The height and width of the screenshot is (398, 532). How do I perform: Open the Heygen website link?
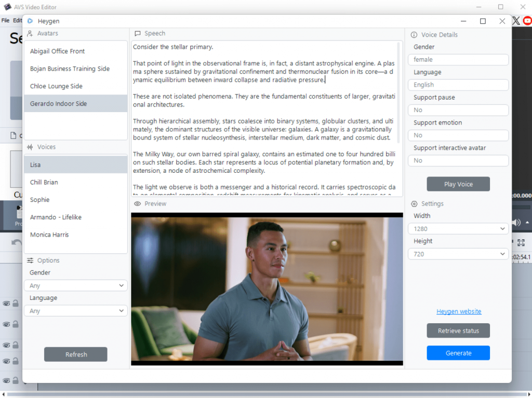point(459,311)
